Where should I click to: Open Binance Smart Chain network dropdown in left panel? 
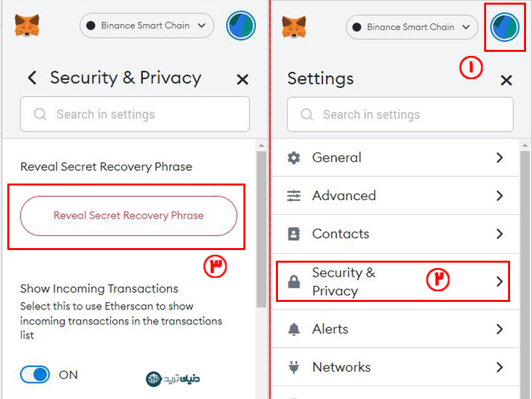pyautogui.click(x=146, y=25)
